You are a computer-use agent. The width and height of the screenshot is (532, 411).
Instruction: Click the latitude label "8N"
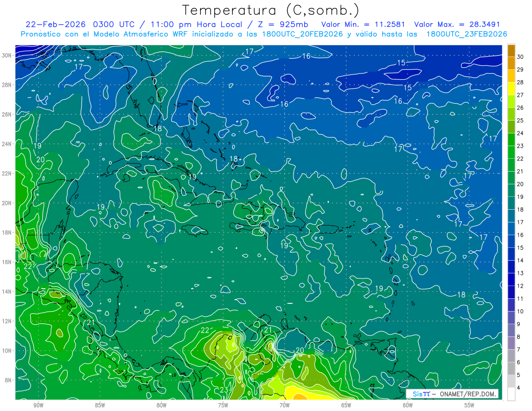pos(8,380)
